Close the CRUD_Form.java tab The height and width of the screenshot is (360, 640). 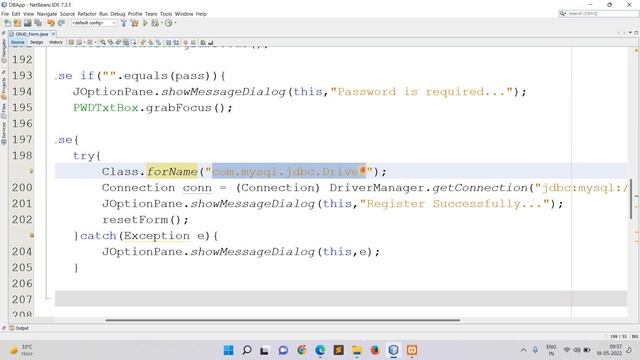53,34
